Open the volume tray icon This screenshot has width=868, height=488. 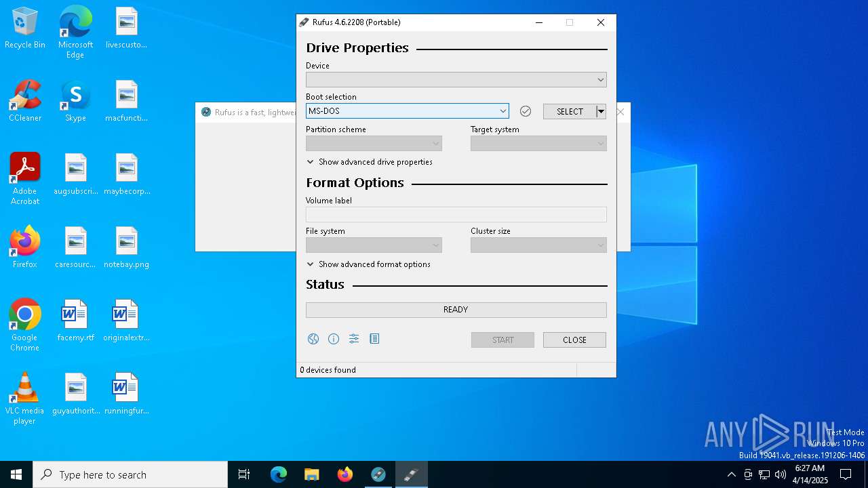click(x=781, y=474)
